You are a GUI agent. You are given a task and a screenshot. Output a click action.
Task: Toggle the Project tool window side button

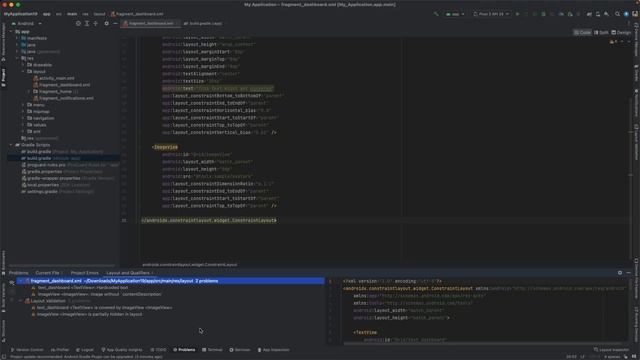click(x=3, y=77)
